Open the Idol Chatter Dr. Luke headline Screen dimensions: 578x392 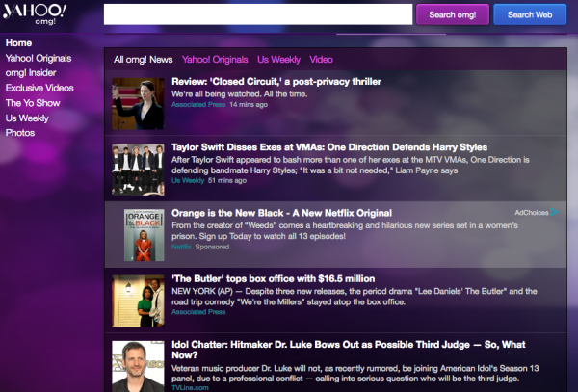point(349,350)
